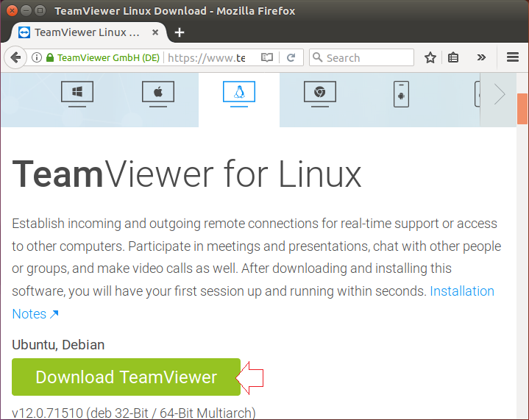The image size is (529, 420).
Task: Switch to TeamViewer Linux tab
Action: [x=88, y=32]
